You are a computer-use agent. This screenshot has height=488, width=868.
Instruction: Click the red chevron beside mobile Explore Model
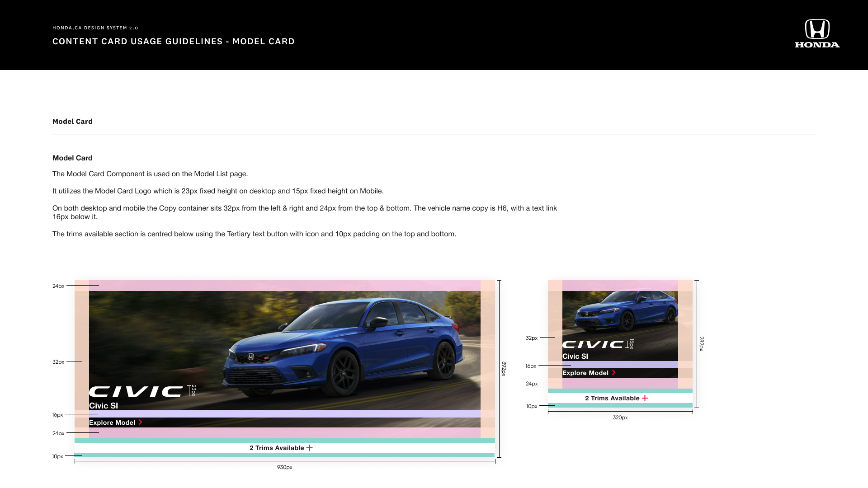coord(614,373)
